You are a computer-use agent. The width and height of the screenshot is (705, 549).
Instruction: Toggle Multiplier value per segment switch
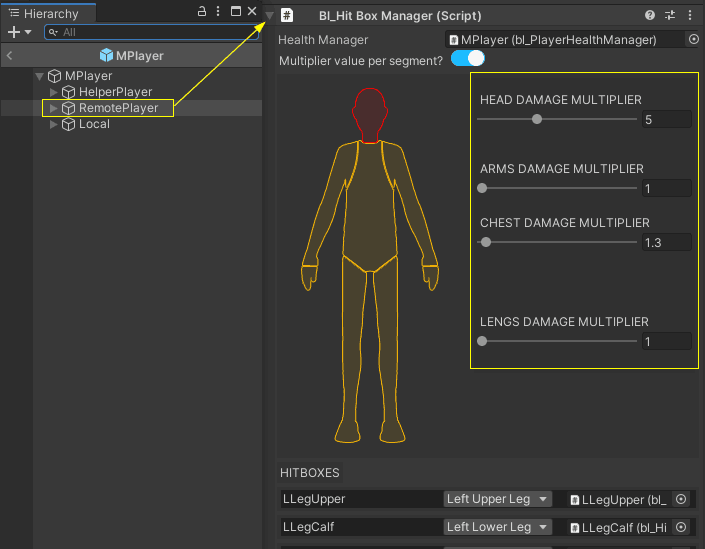tap(467, 59)
